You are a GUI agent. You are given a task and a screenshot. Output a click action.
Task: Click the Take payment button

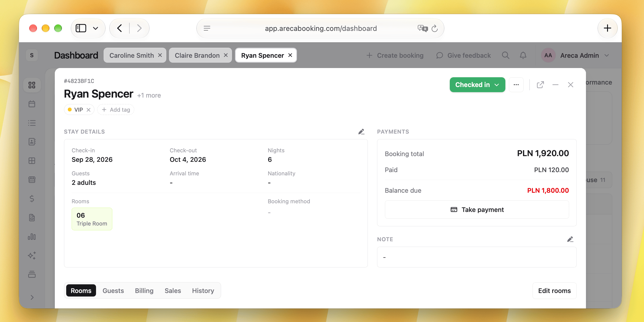click(x=477, y=210)
